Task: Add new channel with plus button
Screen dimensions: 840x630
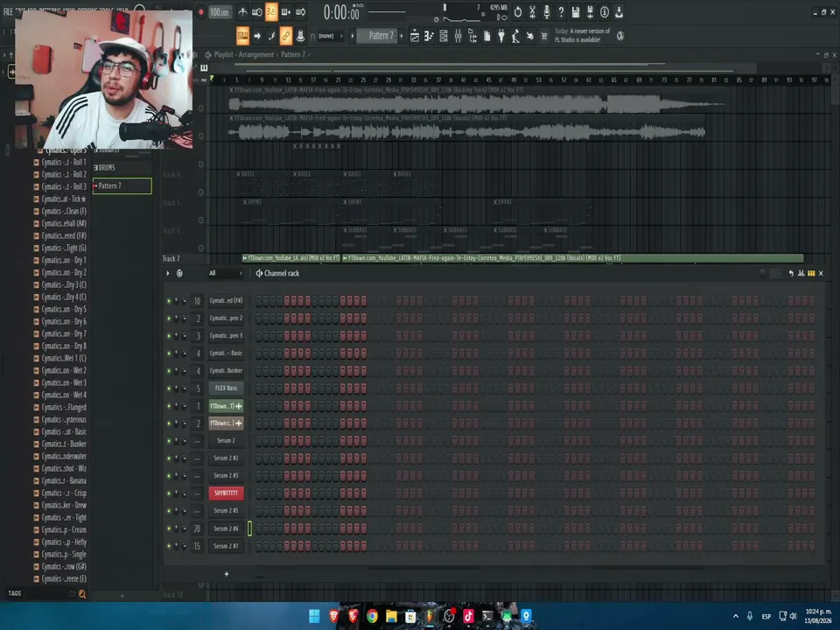Action: click(x=227, y=574)
